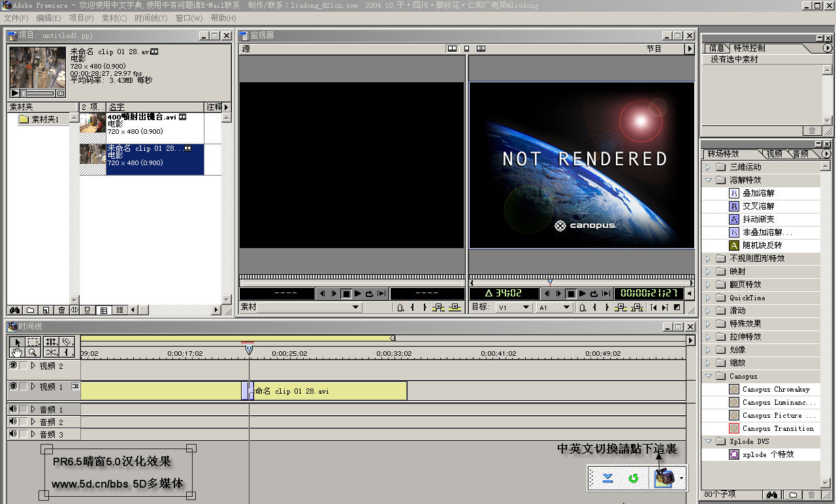Click the Find binoculars in transitions palette
Screen dimensions: 836x504
point(772,495)
